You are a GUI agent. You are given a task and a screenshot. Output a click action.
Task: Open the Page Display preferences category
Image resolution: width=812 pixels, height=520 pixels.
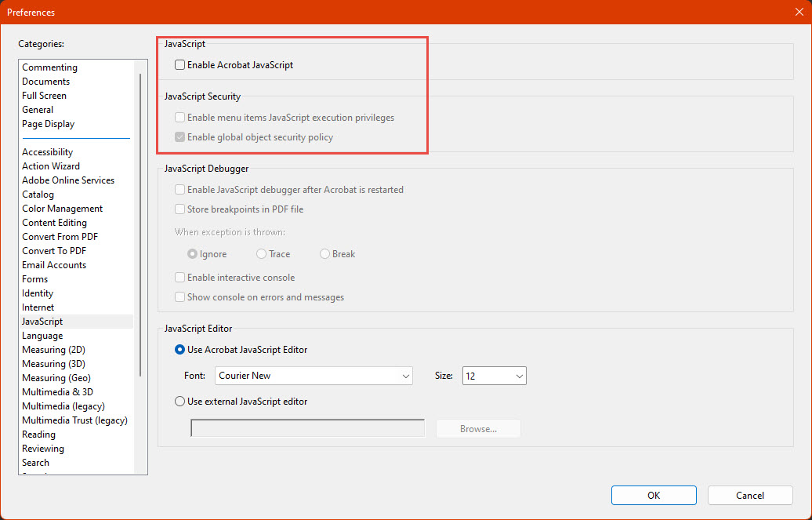click(x=48, y=123)
